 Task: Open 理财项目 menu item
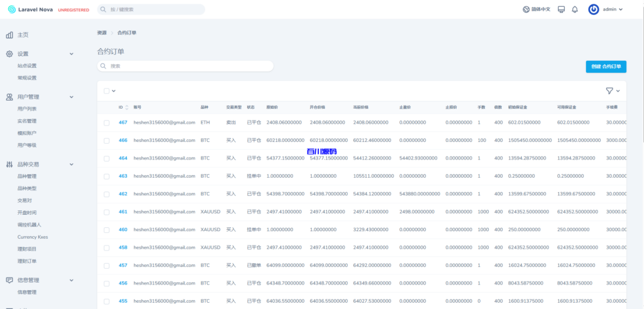click(x=27, y=249)
